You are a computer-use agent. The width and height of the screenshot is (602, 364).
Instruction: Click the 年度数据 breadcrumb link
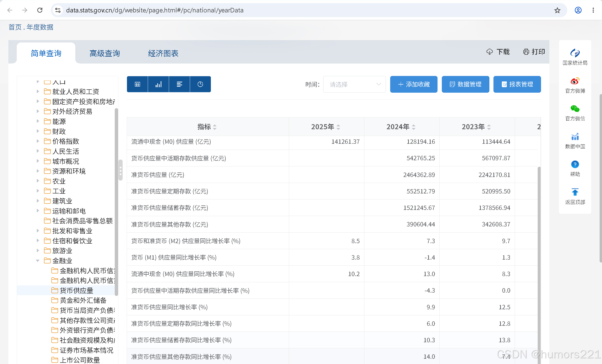pyautogui.click(x=40, y=27)
